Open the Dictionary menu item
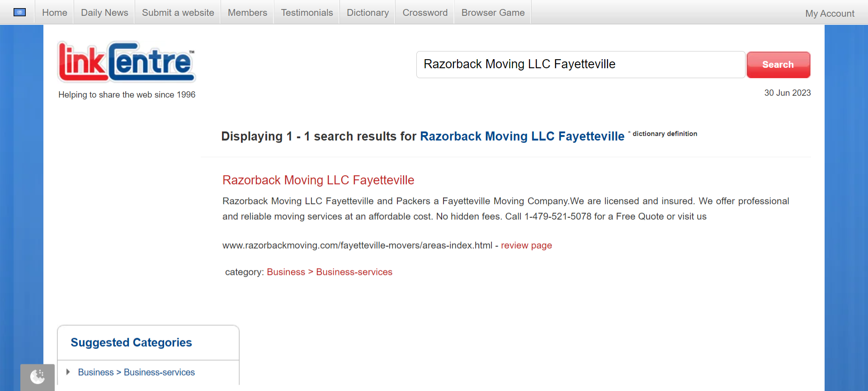The height and width of the screenshot is (391, 868). 368,13
